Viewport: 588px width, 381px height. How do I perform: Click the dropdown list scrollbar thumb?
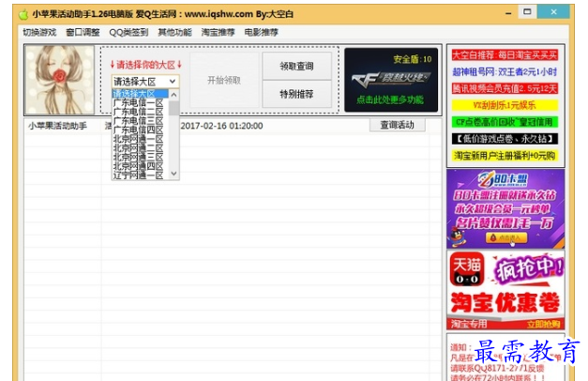tap(173, 108)
